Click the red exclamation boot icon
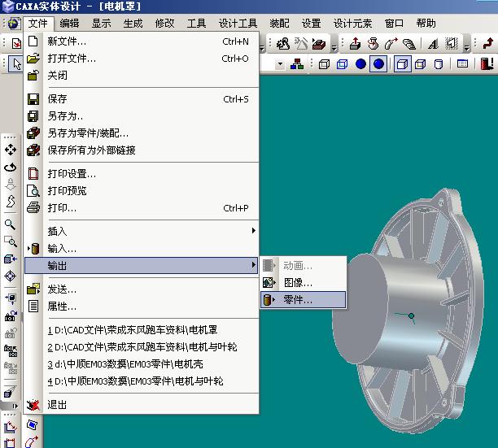The image size is (498, 448). (487, 64)
